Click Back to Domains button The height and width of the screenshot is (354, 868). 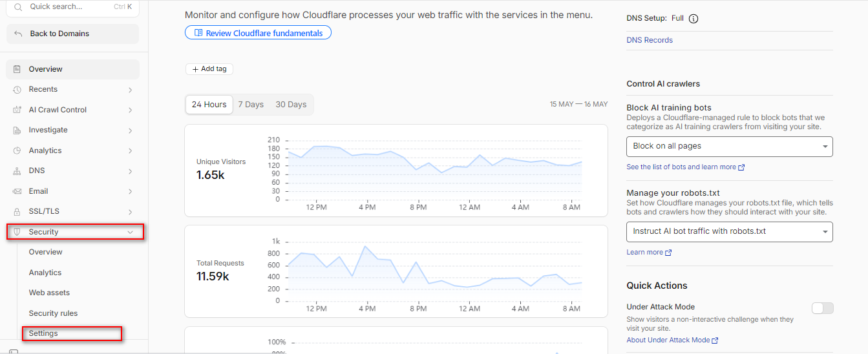coord(72,34)
